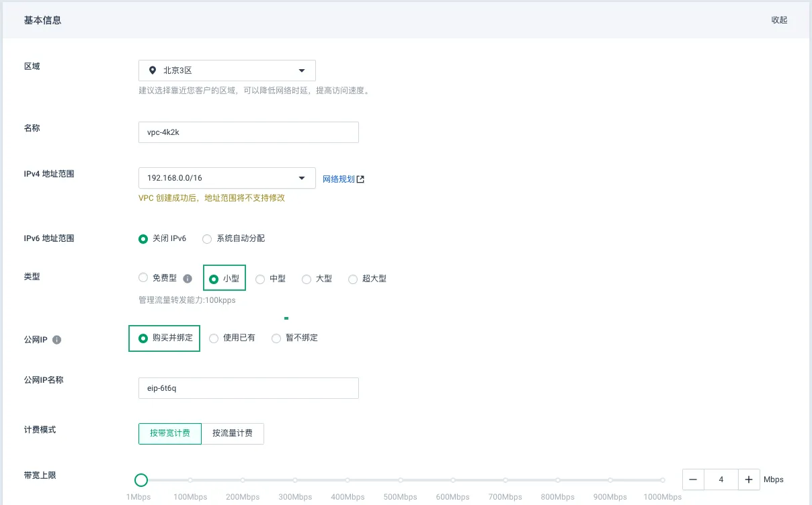Screen dimensions: 812x505
Task: Select 暂不绑定 public IP option
Action: [x=276, y=338]
